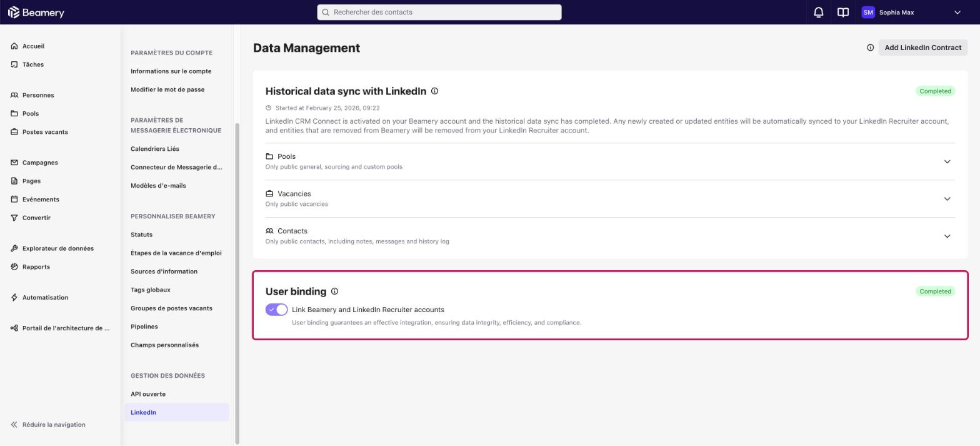Viewport: 980px width, 446px height.
Task: Click the Rapports chart icon
Action: tap(14, 267)
